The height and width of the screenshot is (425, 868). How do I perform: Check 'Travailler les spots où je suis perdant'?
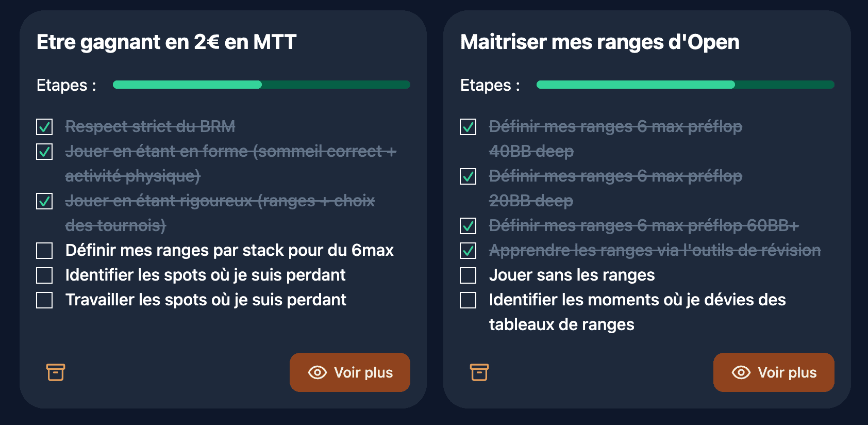click(x=44, y=300)
